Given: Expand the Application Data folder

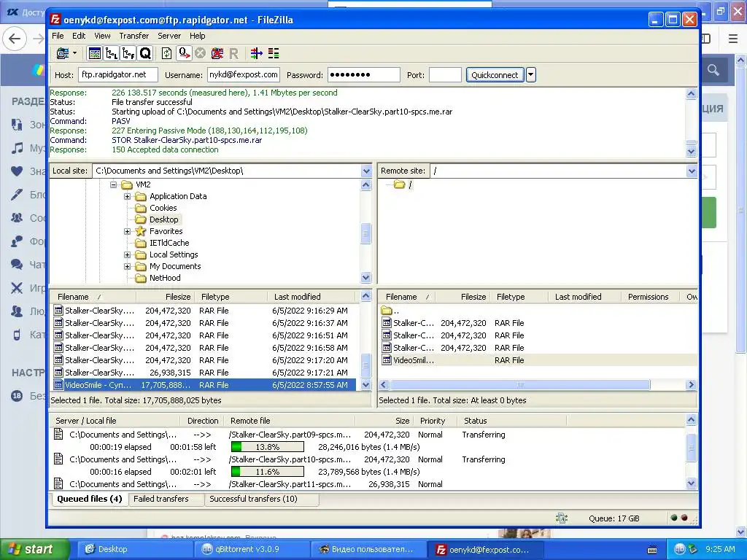Looking at the screenshot, I should pyautogui.click(x=127, y=196).
